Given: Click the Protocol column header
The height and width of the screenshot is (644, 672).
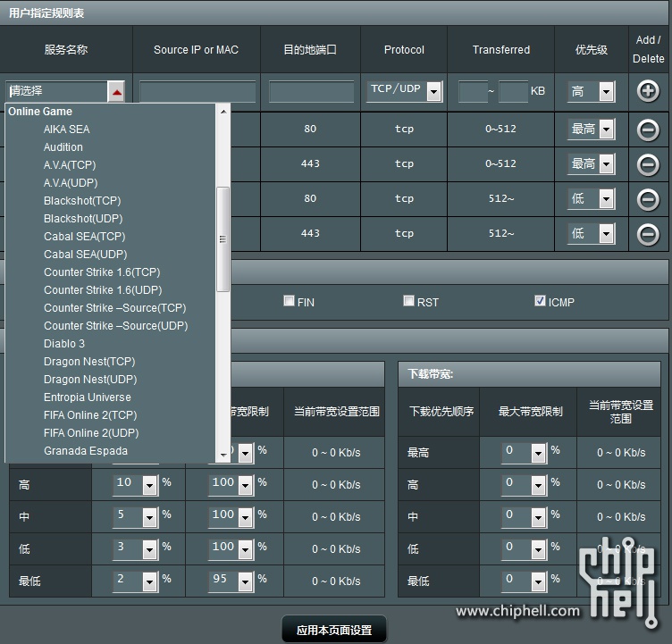Looking at the screenshot, I should coord(404,50).
